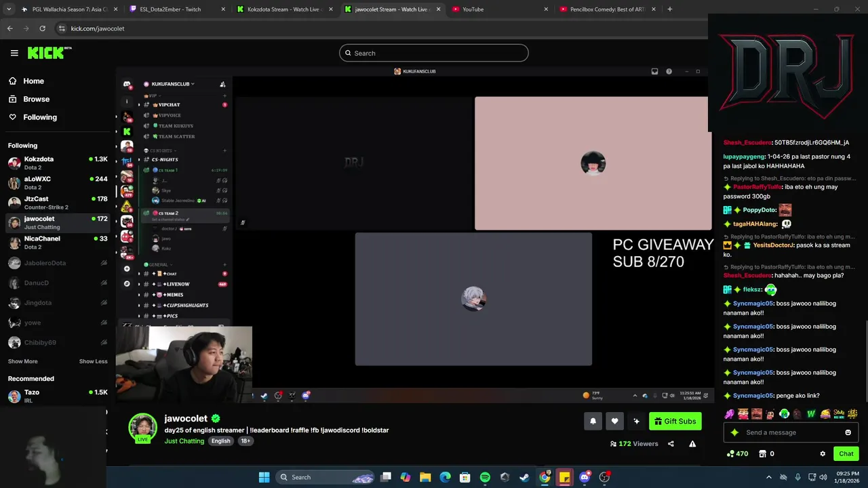Open the Kick hamburger menu

click(x=14, y=53)
